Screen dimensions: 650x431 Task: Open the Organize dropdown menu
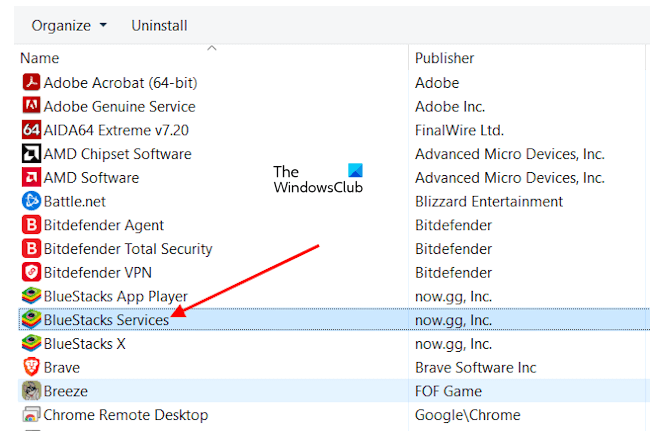tap(69, 25)
